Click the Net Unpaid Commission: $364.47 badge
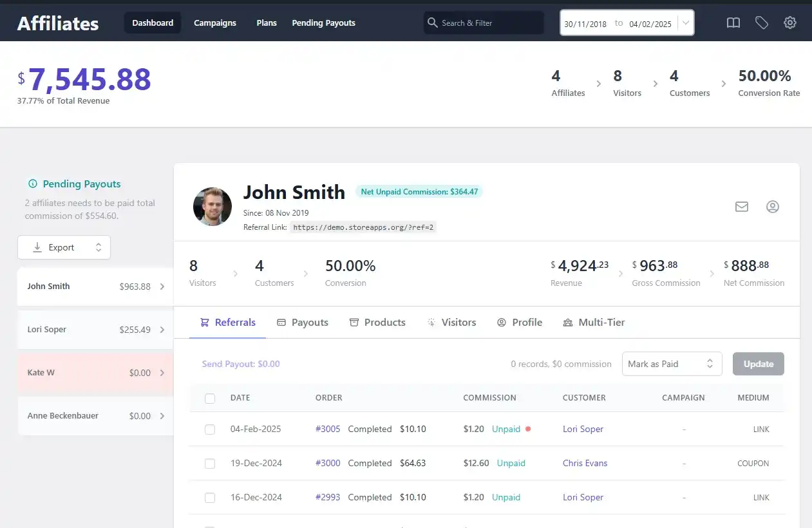This screenshot has height=528, width=812. (419, 192)
